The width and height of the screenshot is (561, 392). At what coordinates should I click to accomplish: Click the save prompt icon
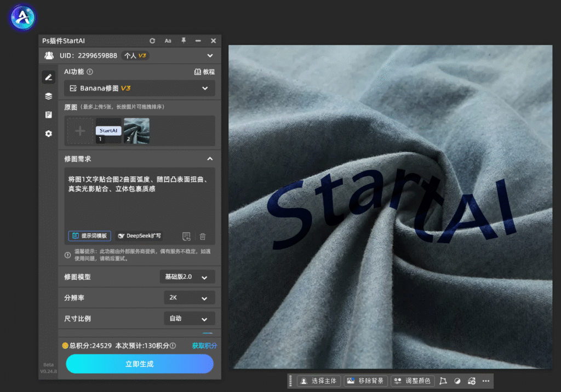(x=186, y=237)
